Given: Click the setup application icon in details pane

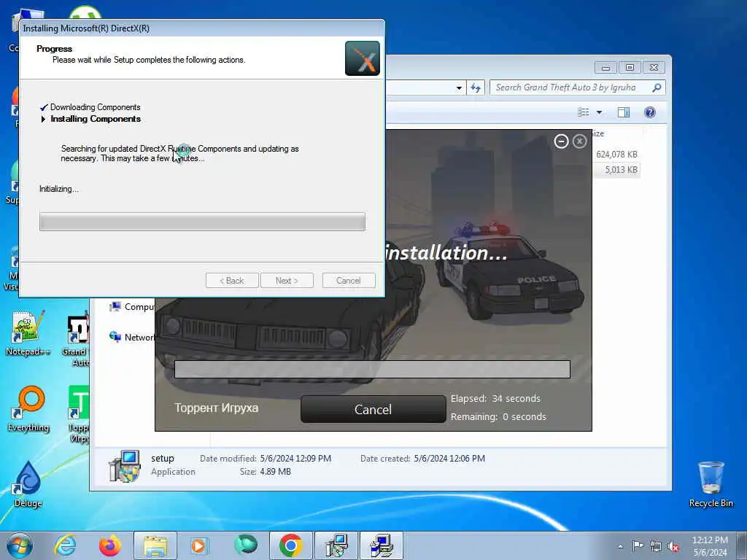Looking at the screenshot, I should 124,466.
